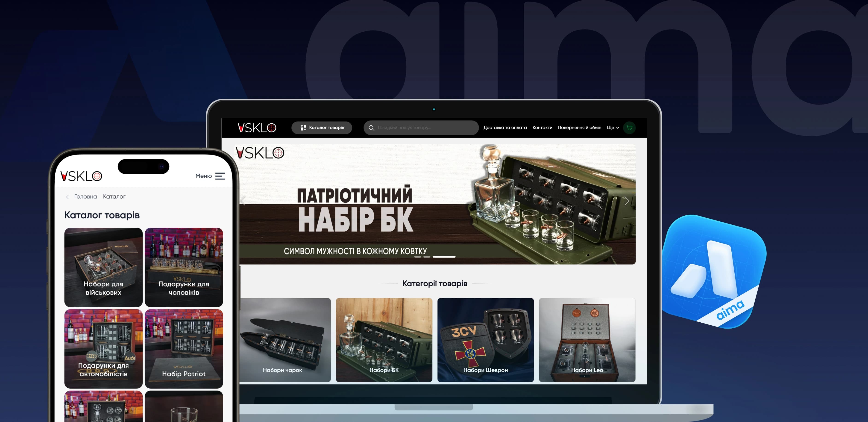
Task: Click the Каталог breadcrumb on the phone
Action: coord(114,197)
